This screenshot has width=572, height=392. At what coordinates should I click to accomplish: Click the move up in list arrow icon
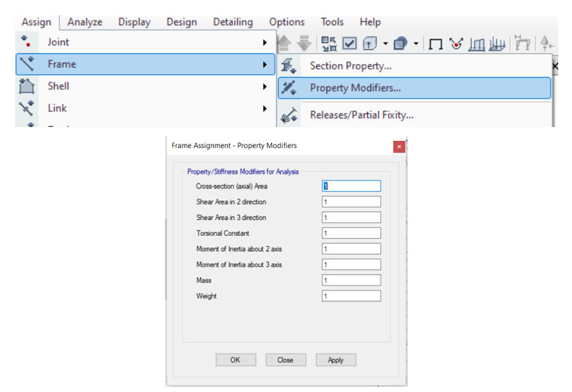click(284, 44)
